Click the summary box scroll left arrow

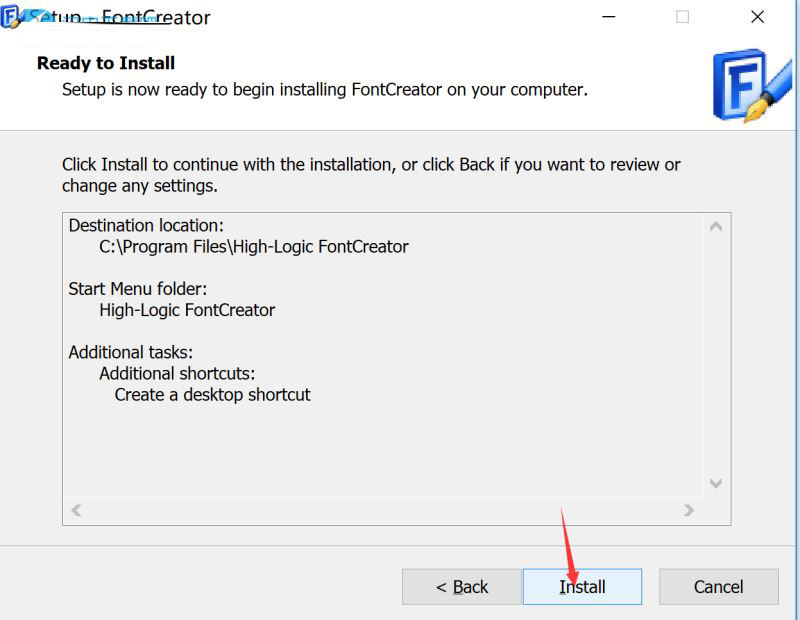pyautogui.click(x=77, y=510)
